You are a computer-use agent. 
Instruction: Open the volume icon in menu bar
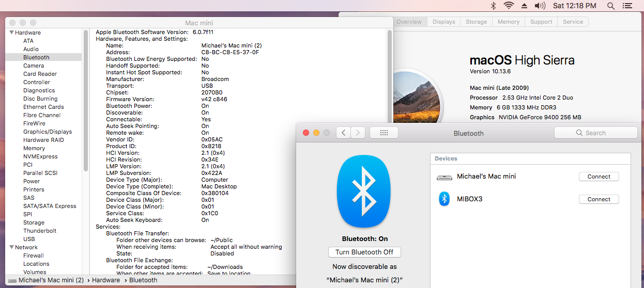[540, 6]
